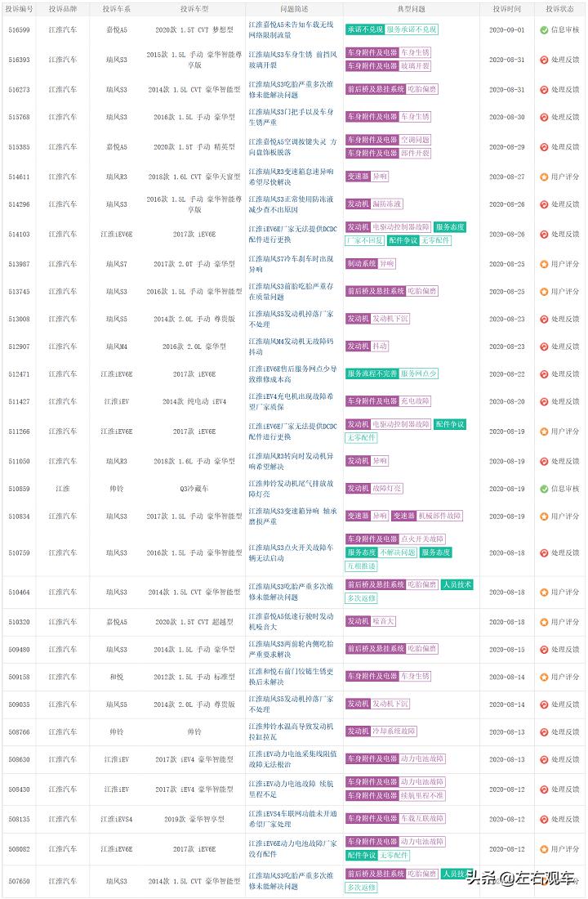Image resolution: width=588 pixels, height=899 pixels.
Task: Open summary 江淮和悦右前门铰链生锈
Action: click(x=291, y=677)
